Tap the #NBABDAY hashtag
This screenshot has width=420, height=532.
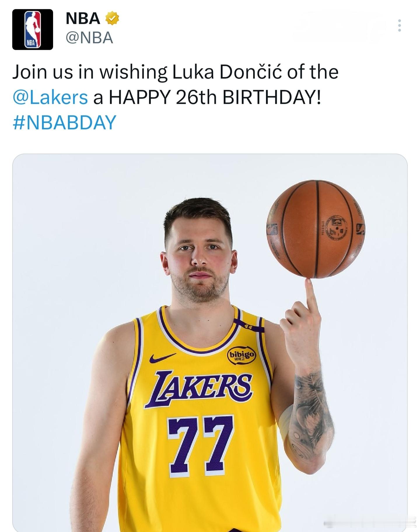tap(64, 122)
